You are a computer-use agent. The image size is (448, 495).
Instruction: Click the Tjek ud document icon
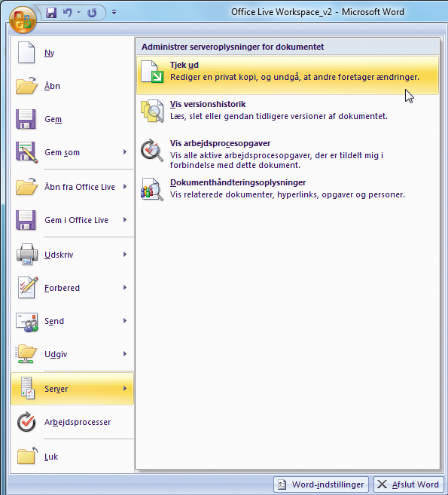(152, 72)
